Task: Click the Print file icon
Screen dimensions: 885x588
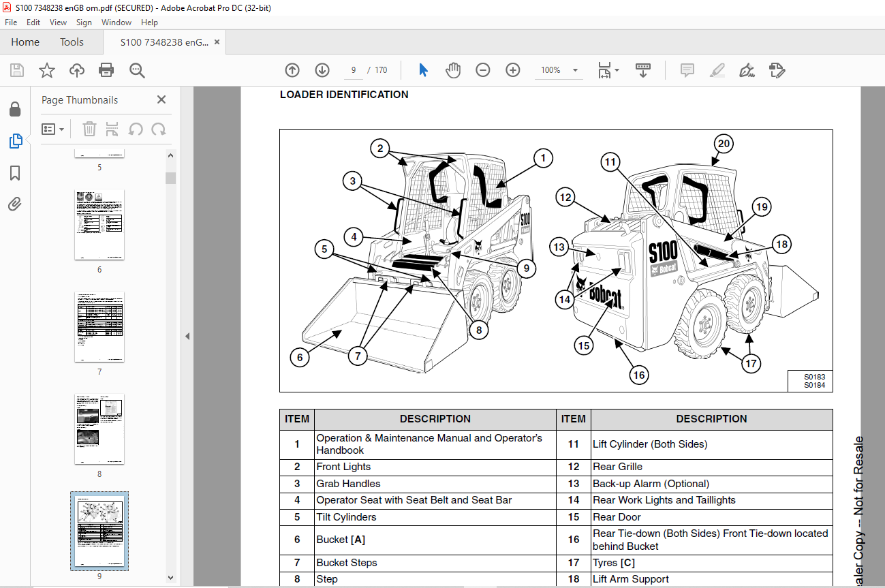Action: pos(106,70)
